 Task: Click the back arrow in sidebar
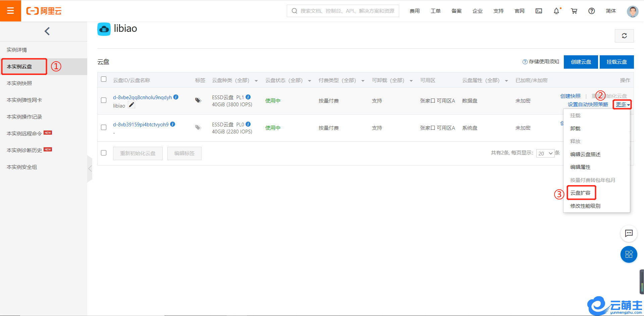pos(47,31)
